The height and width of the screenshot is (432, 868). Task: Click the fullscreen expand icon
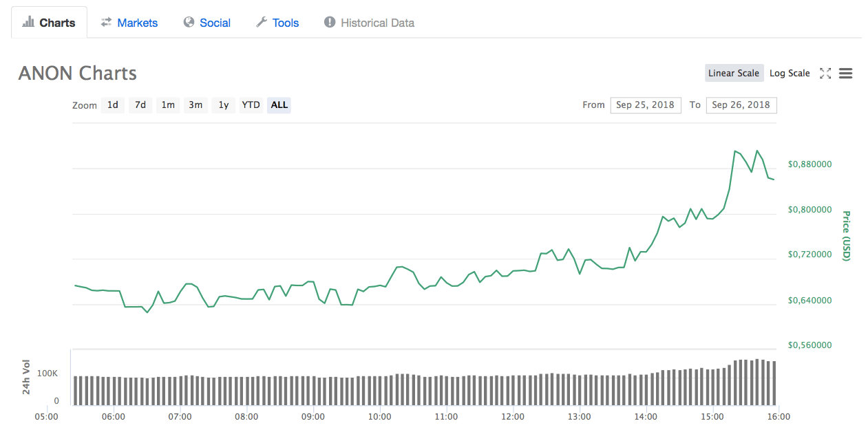click(825, 74)
